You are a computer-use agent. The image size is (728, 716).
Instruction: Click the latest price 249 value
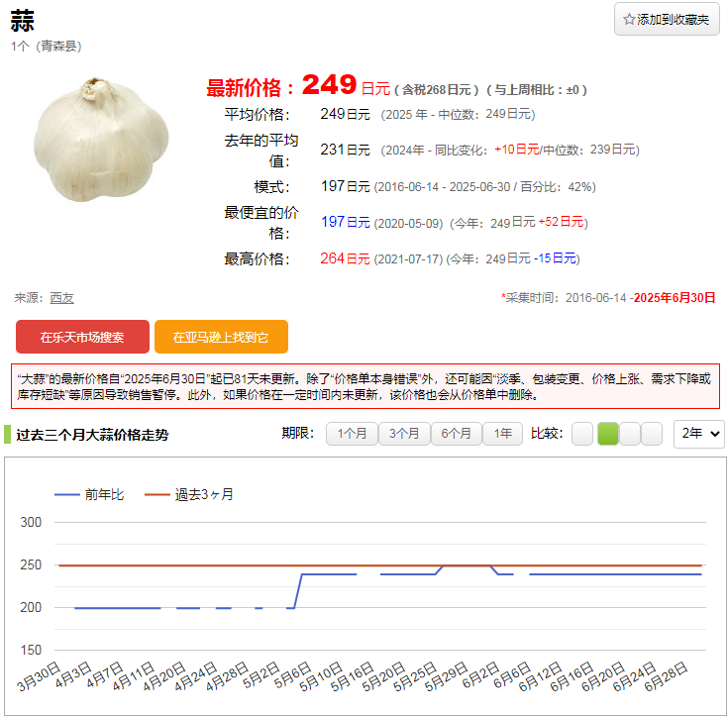(x=329, y=85)
